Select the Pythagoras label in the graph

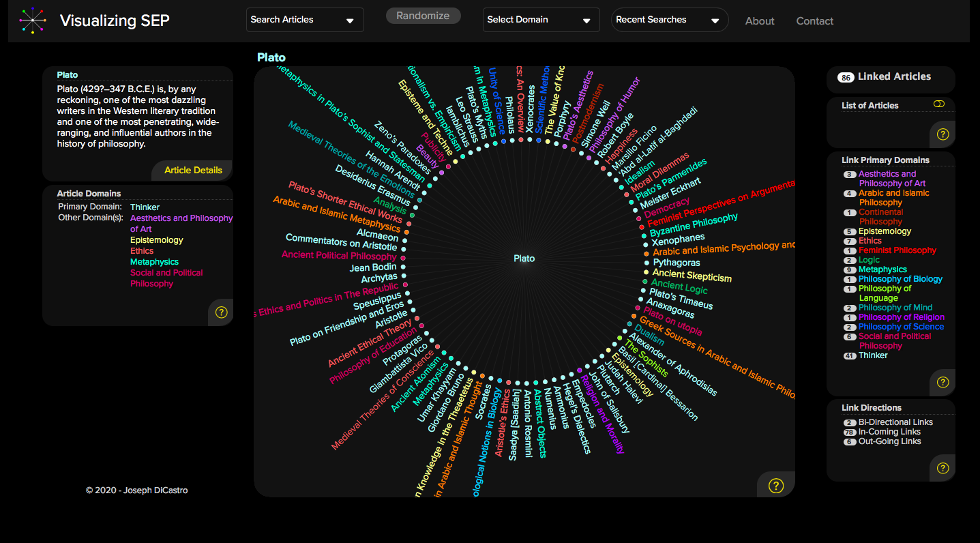click(676, 263)
